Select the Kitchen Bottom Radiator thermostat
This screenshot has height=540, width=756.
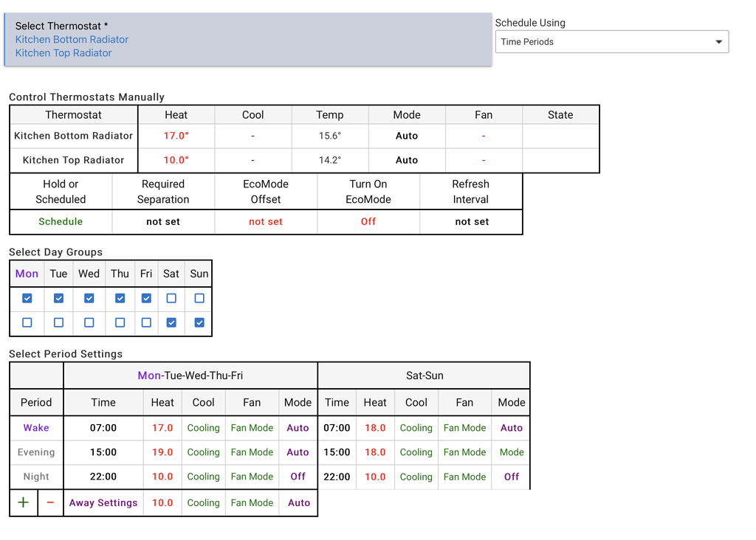(72, 39)
